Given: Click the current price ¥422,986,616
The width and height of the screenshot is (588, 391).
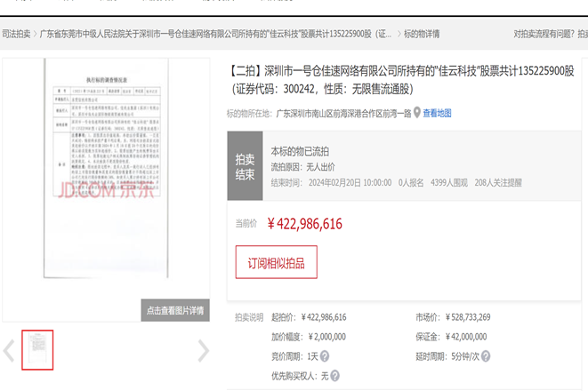Looking at the screenshot, I should [x=304, y=224].
